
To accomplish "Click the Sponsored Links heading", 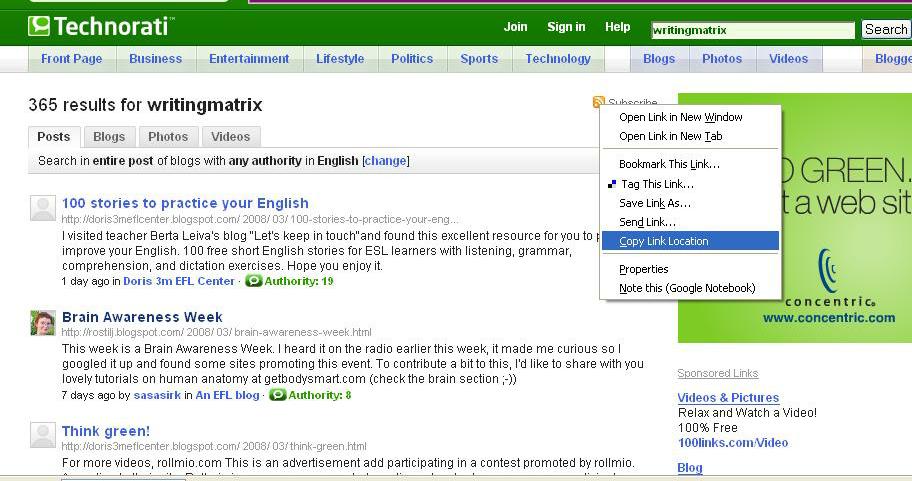I will [x=718, y=373].
